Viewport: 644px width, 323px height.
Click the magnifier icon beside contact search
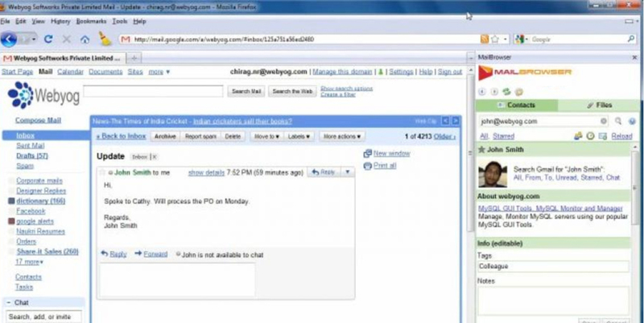point(618,122)
